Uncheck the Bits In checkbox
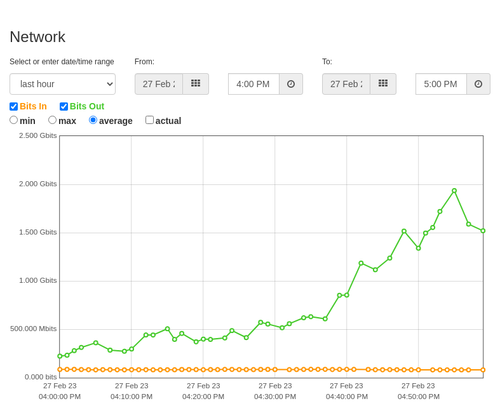500x403 pixels. 14,106
